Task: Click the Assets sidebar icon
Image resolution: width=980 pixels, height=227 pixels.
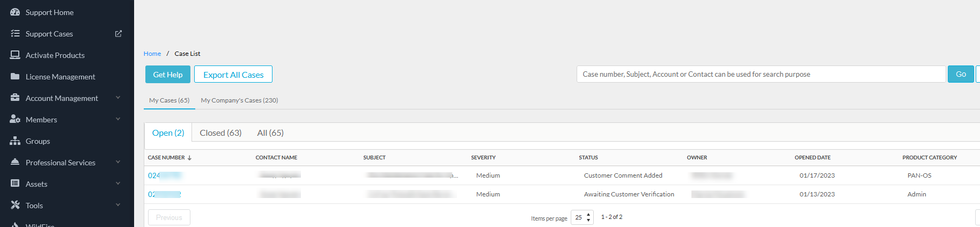Action: [x=15, y=184]
